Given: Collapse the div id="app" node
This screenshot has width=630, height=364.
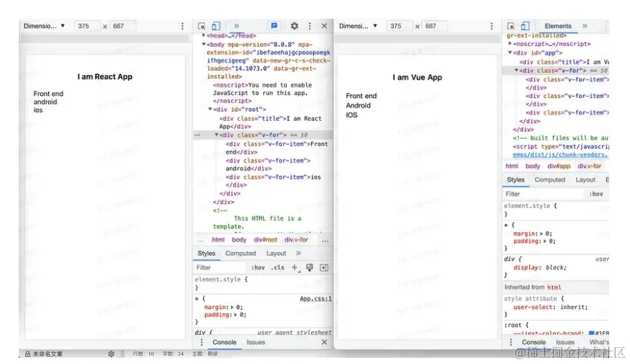Looking at the screenshot, I should (510, 53).
